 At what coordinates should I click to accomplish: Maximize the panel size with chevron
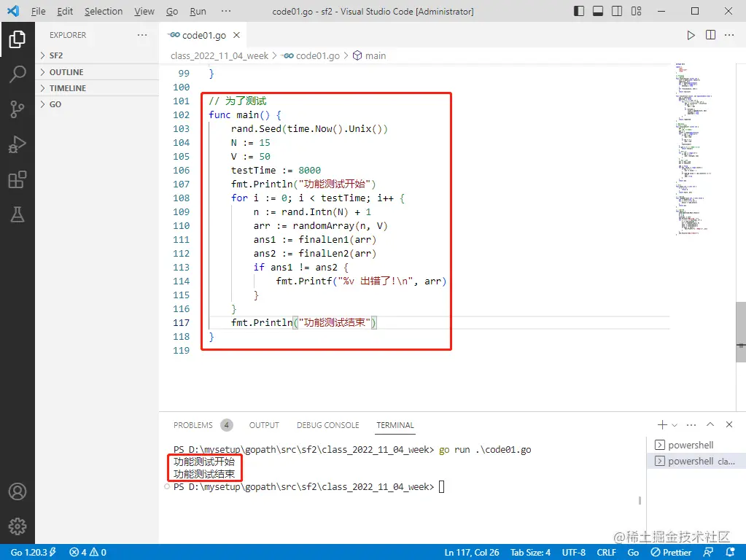click(710, 424)
